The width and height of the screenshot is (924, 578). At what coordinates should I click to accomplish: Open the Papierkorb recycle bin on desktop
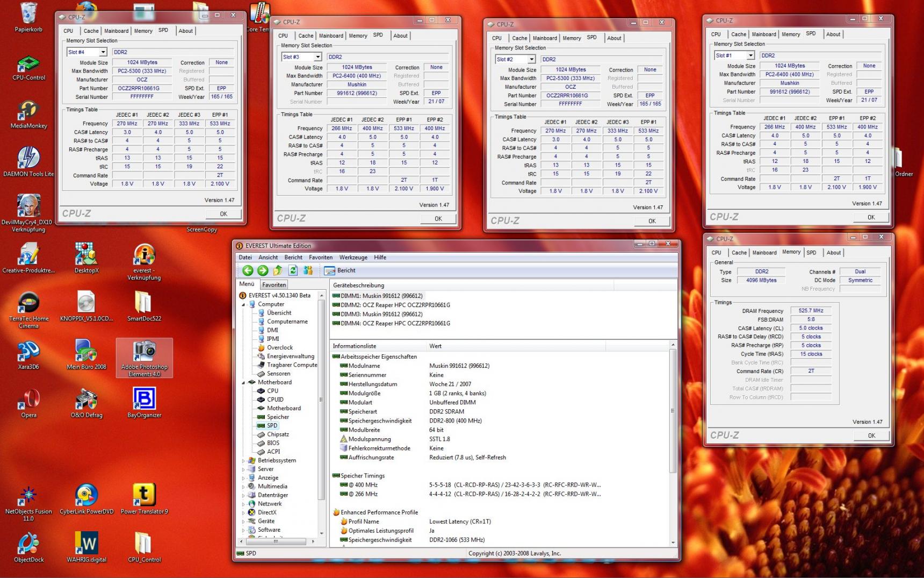coord(28,17)
